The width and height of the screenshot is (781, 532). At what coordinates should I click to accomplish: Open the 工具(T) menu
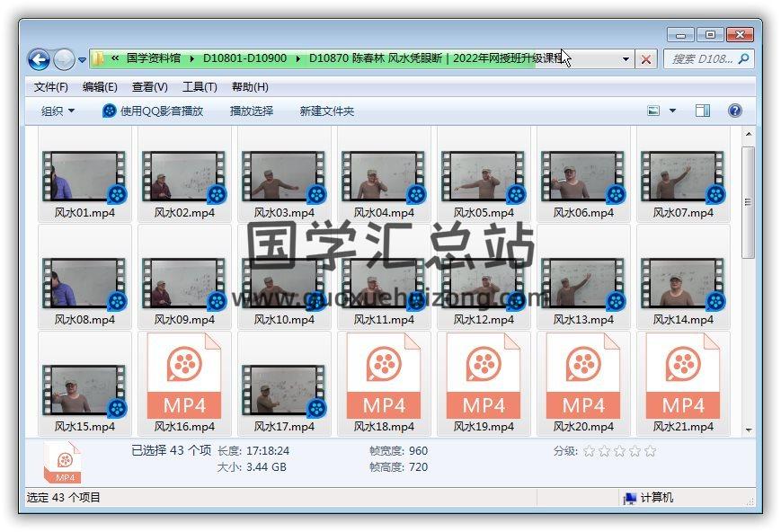coord(200,87)
